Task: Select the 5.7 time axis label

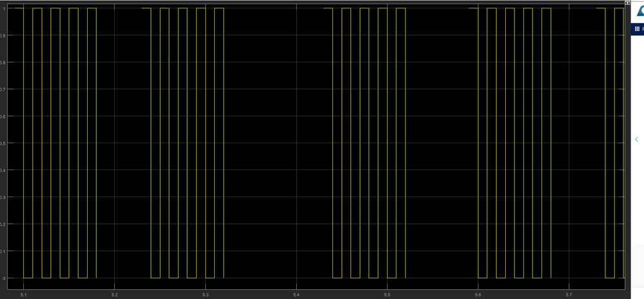Action: pos(569,294)
